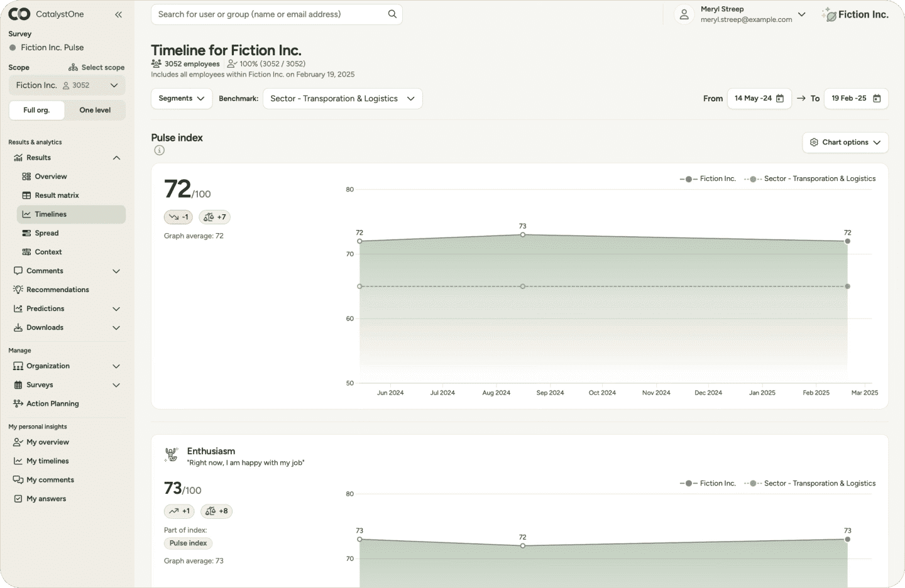This screenshot has height=588, width=905.
Task: Click the Overview icon in the sidebar
Action: [26, 177]
